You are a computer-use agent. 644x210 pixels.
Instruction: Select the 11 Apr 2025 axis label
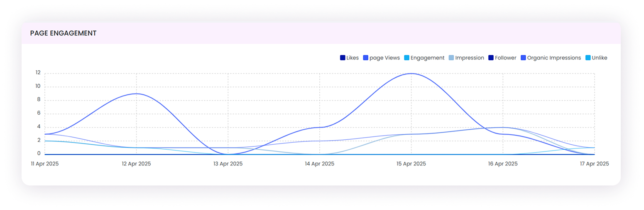[x=44, y=164]
